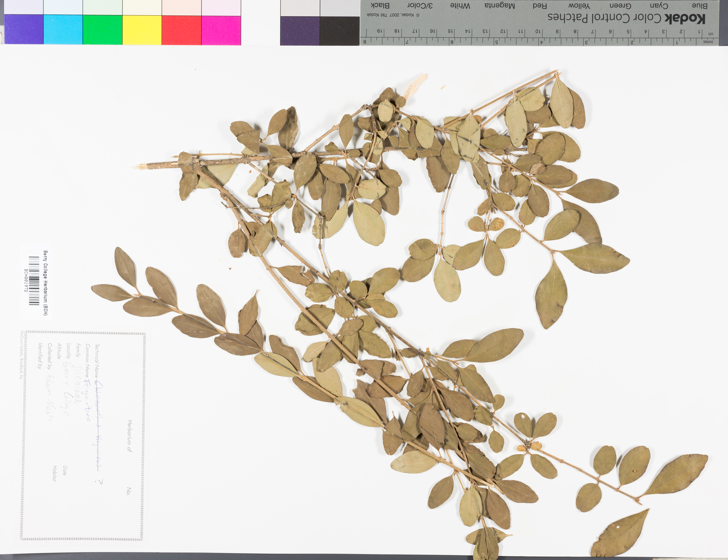
Task: Click the green color patch
Action: [102, 29]
